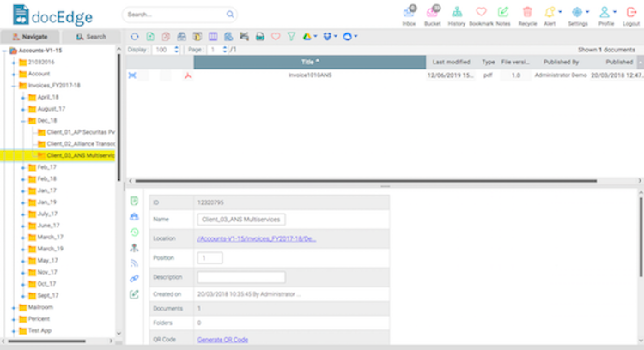Switch to the Search tab
The image size is (644, 350).
[91, 37]
